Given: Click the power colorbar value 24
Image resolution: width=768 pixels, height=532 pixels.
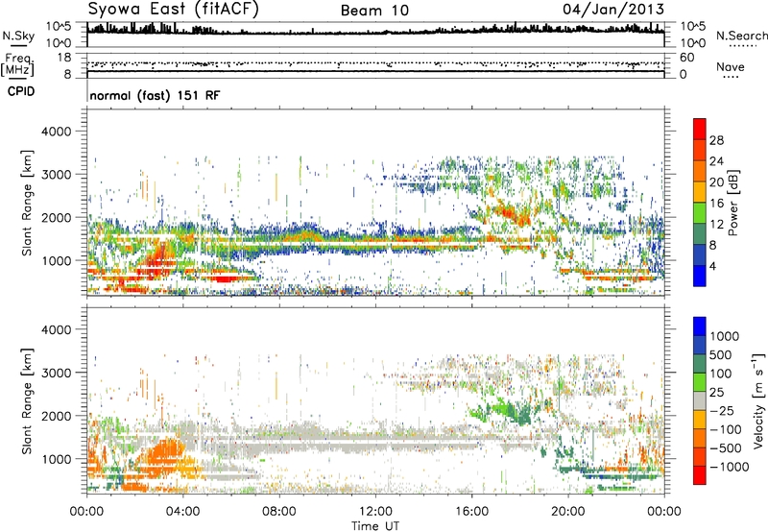Looking at the screenshot, I should [x=716, y=161].
